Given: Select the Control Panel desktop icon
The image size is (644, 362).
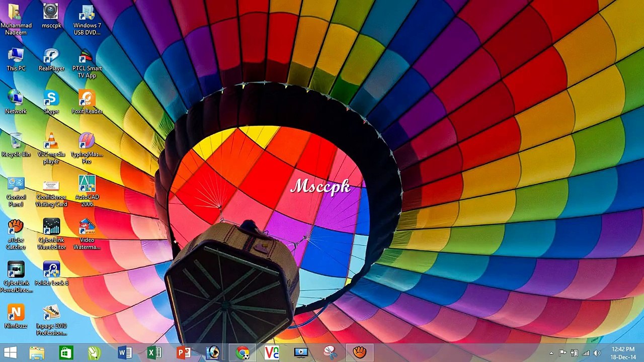Looking at the screenshot, I should pos(16,192).
